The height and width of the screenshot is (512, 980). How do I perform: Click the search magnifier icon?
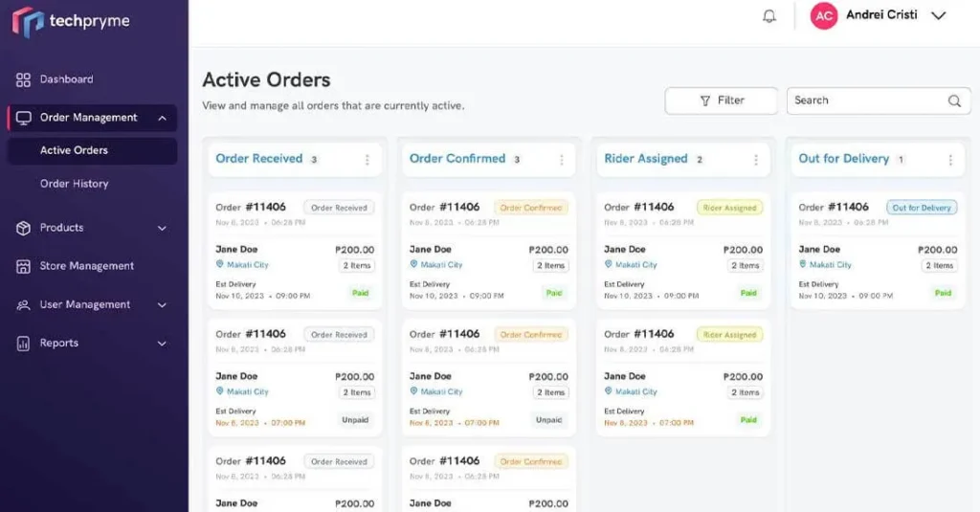coord(954,100)
